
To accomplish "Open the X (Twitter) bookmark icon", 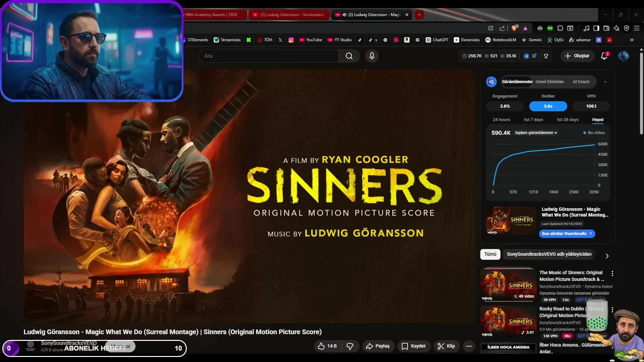I will 280,40.
